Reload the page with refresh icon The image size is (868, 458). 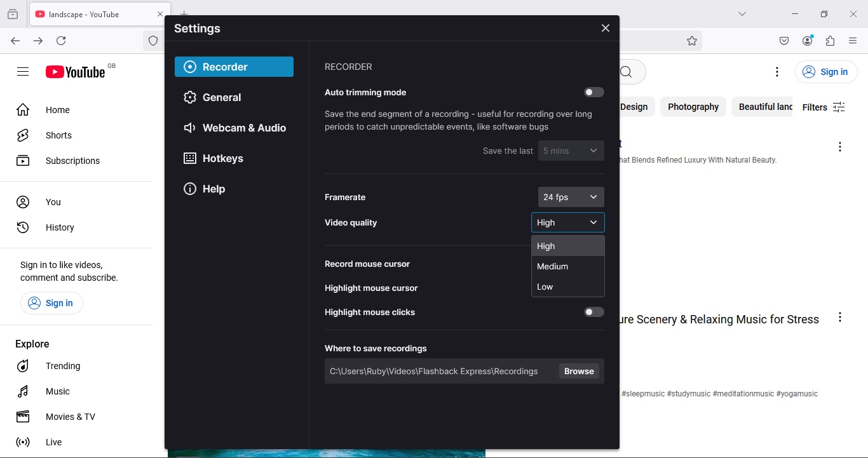pyautogui.click(x=61, y=41)
